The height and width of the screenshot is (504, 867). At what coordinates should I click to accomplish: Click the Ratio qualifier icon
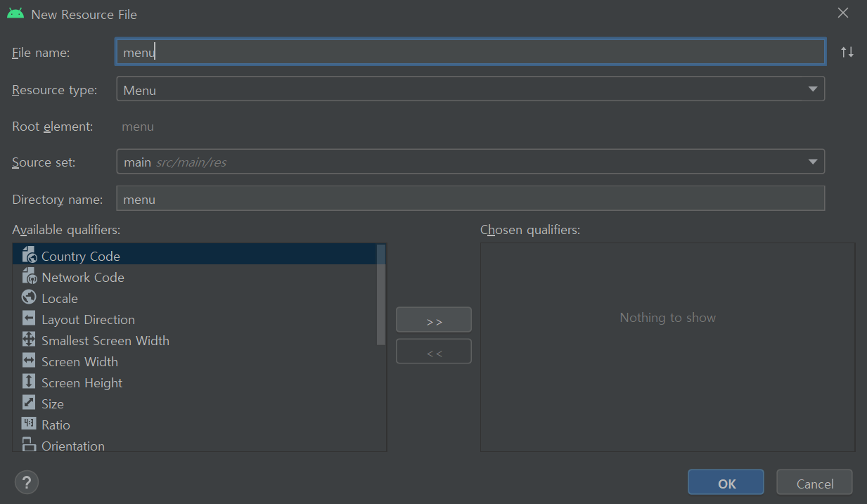pyautogui.click(x=29, y=424)
